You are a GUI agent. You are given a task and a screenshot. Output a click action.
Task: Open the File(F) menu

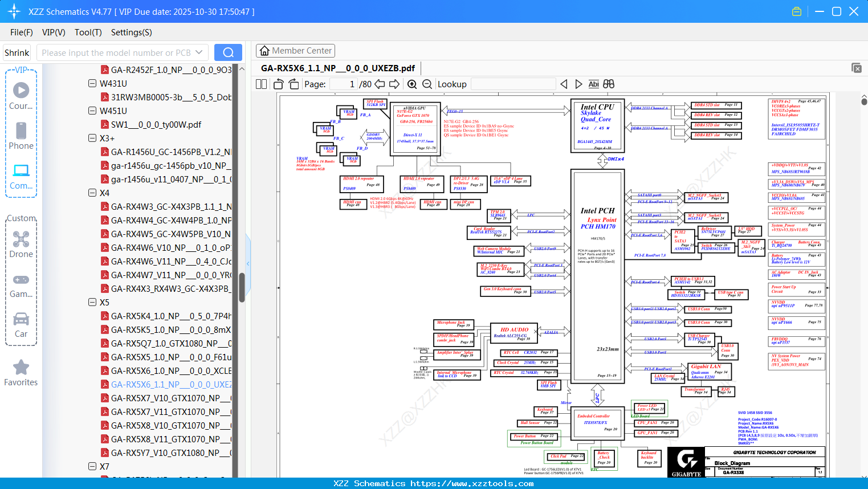[x=22, y=32]
